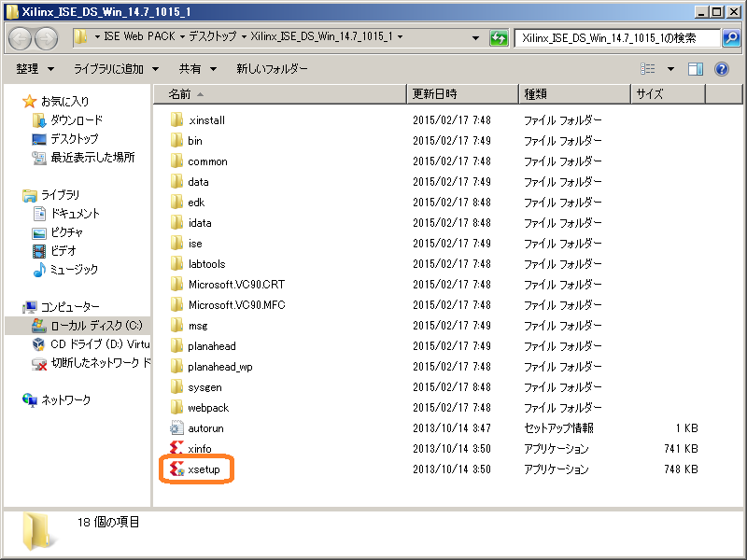Screen dimensions: 747x560
Task: Click the help question mark icon
Action: (721, 69)
